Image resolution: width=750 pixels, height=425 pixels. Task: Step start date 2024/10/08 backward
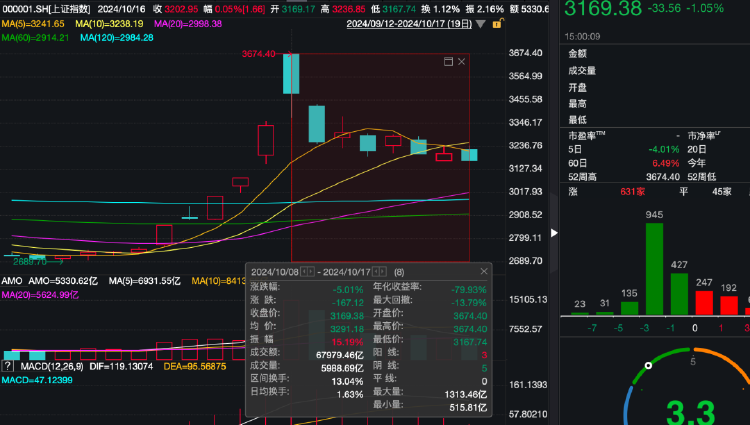[x=304, y=272]
